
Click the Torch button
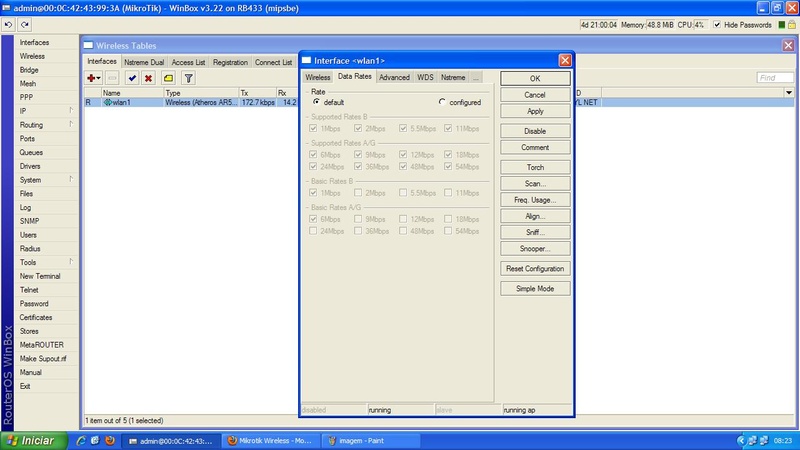pos(535,167)
